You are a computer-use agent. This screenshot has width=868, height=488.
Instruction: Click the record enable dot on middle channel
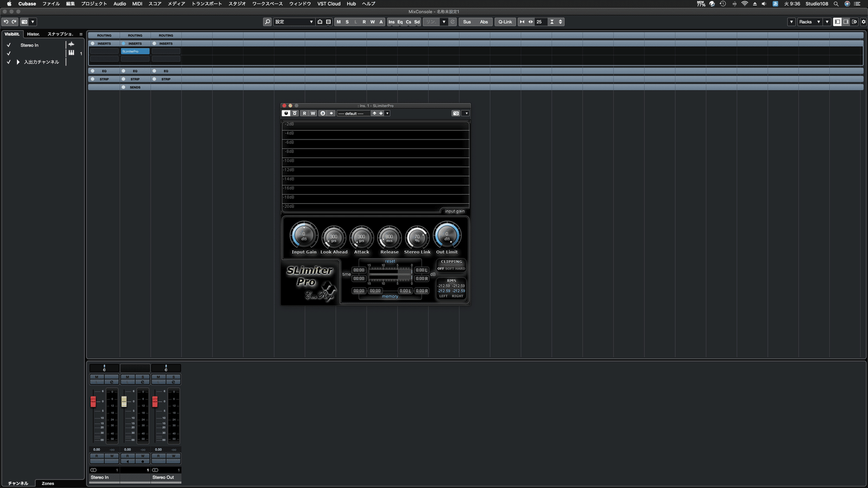click(x=143, y=461)
